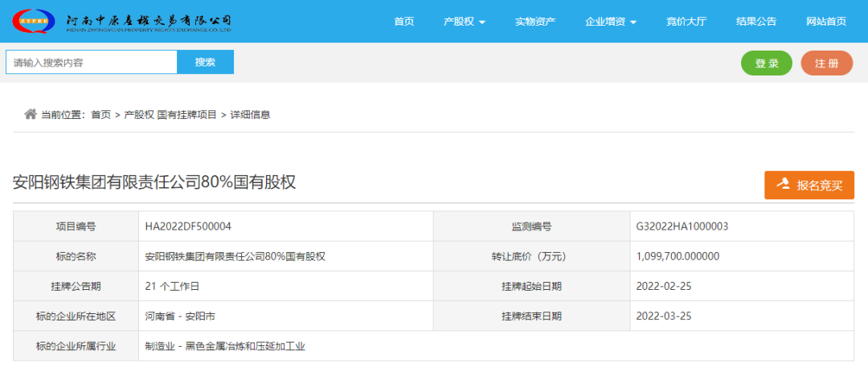Click the page title 安阳钢铁集团有限责任公司80%国有股权
This screenshot has height=371, width=868.
click(x=154, y=182)
